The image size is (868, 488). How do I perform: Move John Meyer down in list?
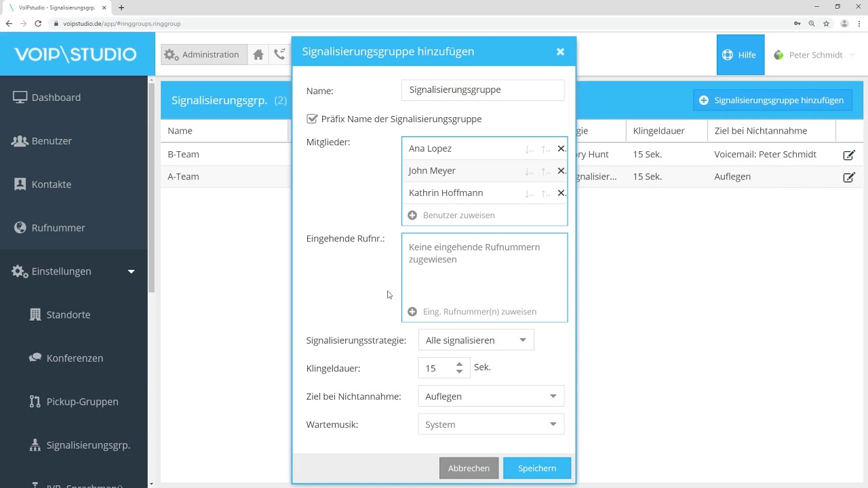(530, 171)
